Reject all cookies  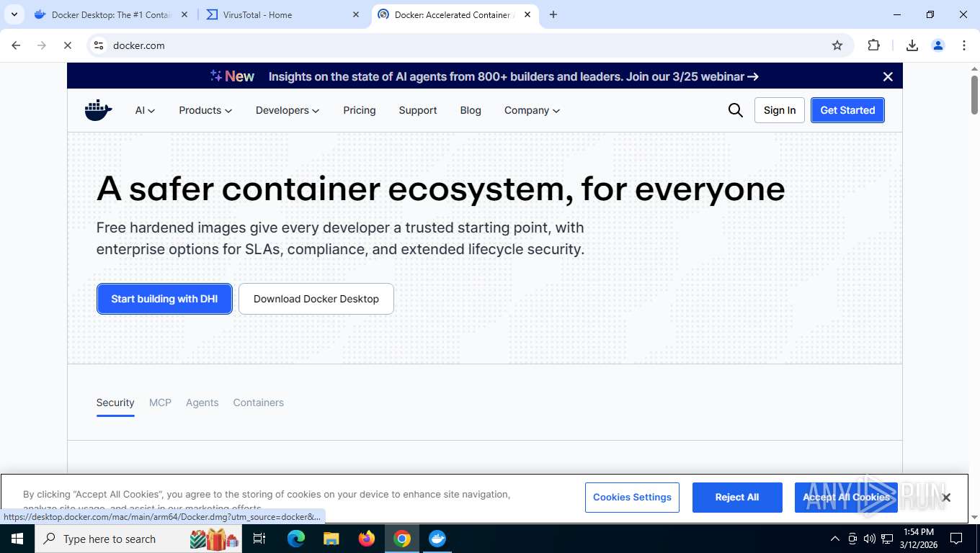(737, 498)
